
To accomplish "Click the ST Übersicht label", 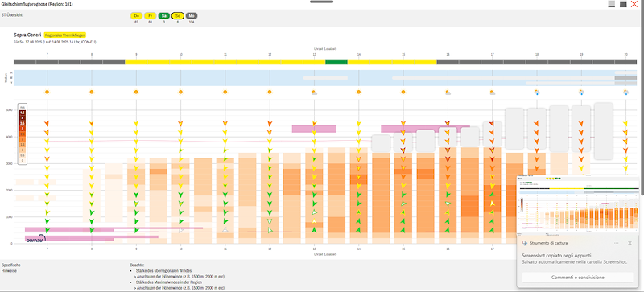I will pyautogui.click(x=12, y=14).
